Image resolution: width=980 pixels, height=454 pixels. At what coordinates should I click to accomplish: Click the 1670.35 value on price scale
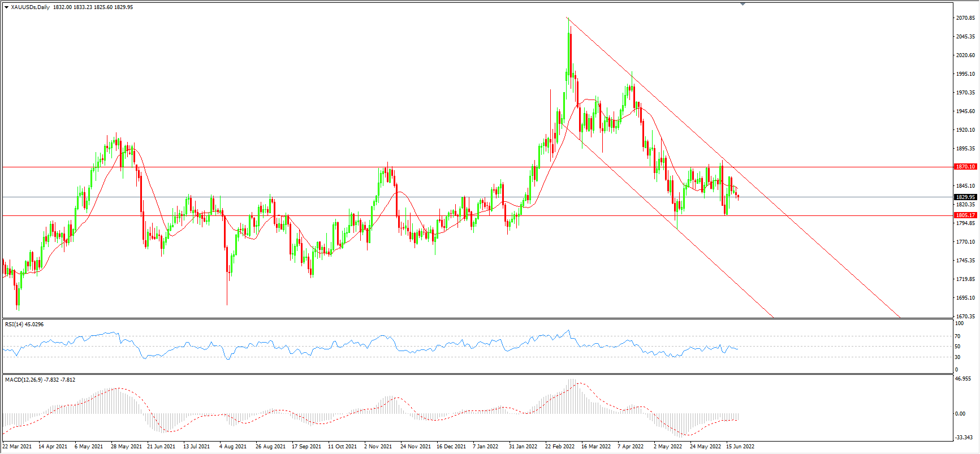(x=965, y=317)
